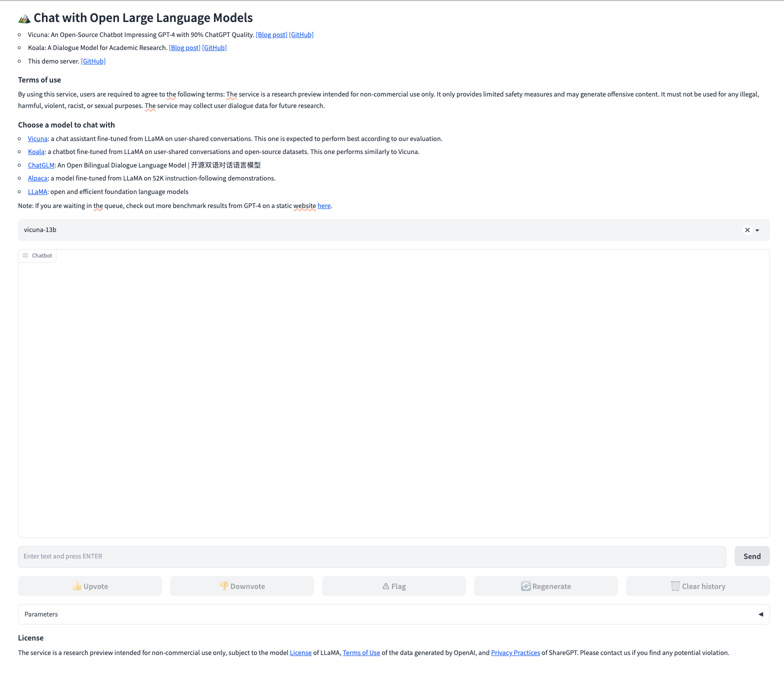
Task: Click the thumbs-down Downvote button
Action: [242, 586]
